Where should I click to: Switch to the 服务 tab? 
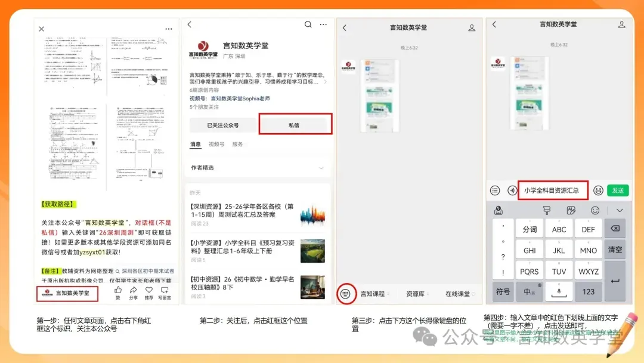point(237,144)
